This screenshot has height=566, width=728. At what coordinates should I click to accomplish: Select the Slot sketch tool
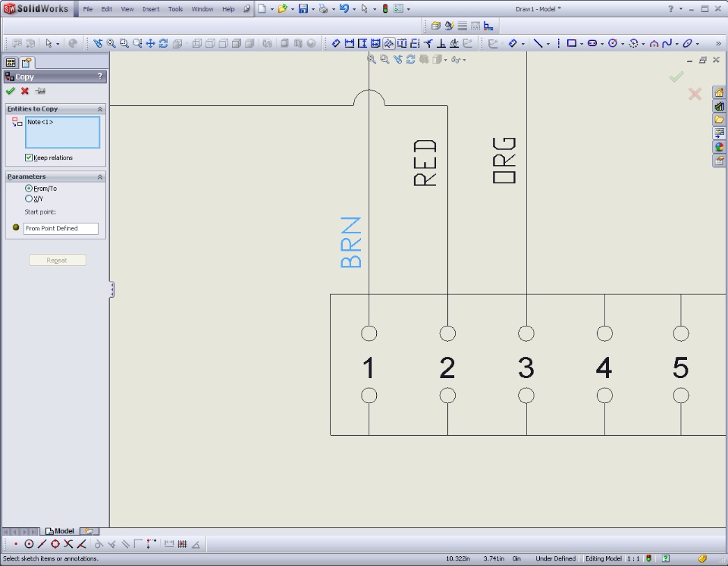pyautogui.click(x=592, y=43)
